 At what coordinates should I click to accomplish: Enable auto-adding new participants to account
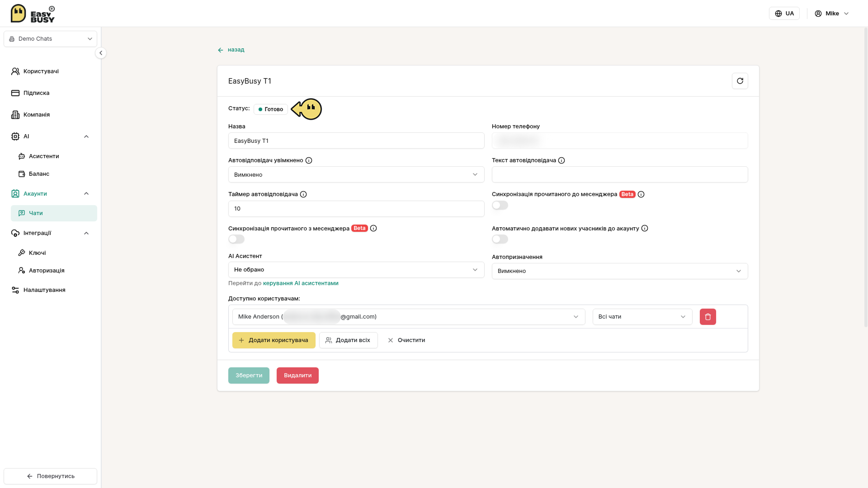(x=500, y=239)
